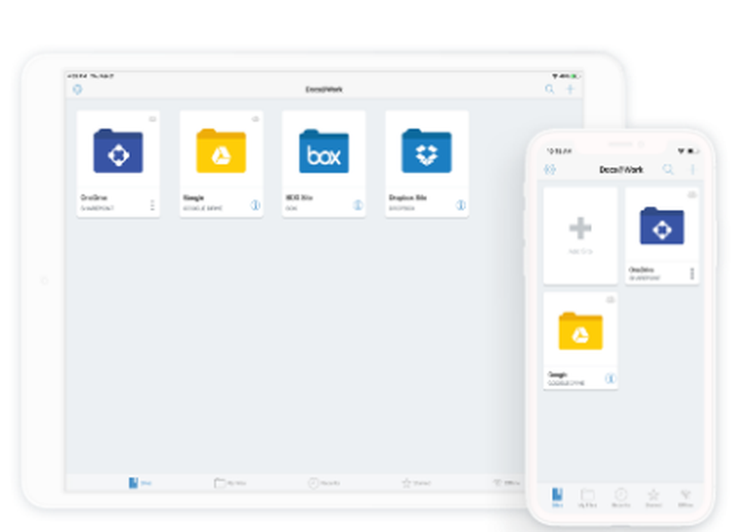The image size is (756, 532).
Task: Open the settings icon at the iPhone top-left
Action: pyautogui.click(x=550, y=169)
